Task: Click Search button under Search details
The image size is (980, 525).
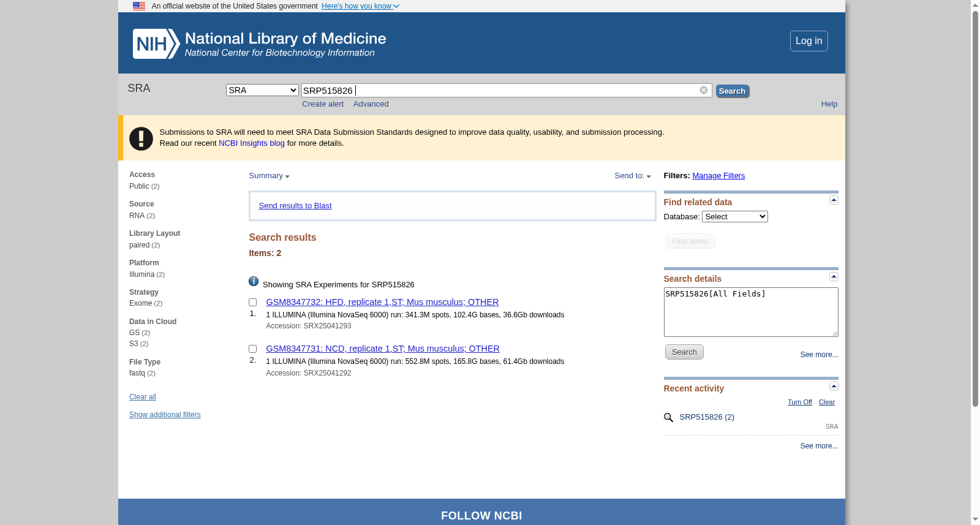Action: pos(684,352)
